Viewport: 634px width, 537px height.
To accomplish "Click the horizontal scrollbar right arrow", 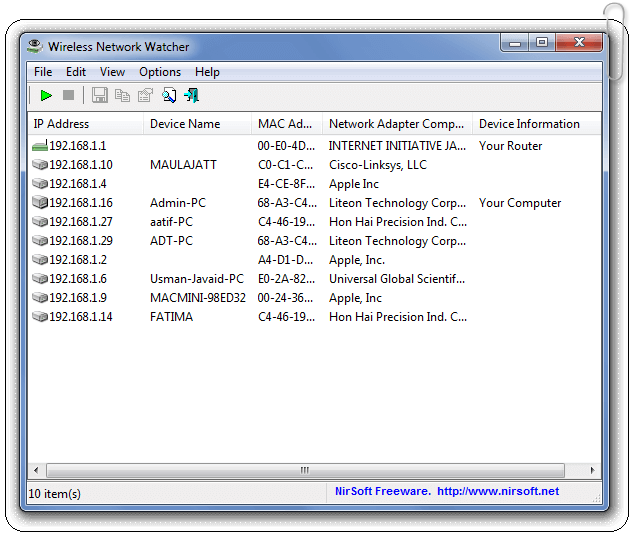I will coord(592,470).
